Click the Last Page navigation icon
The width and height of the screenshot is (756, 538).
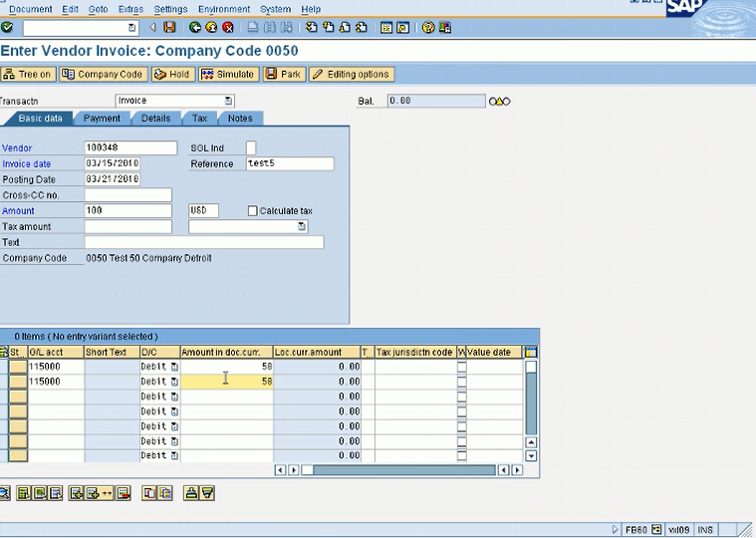(361, 28)
